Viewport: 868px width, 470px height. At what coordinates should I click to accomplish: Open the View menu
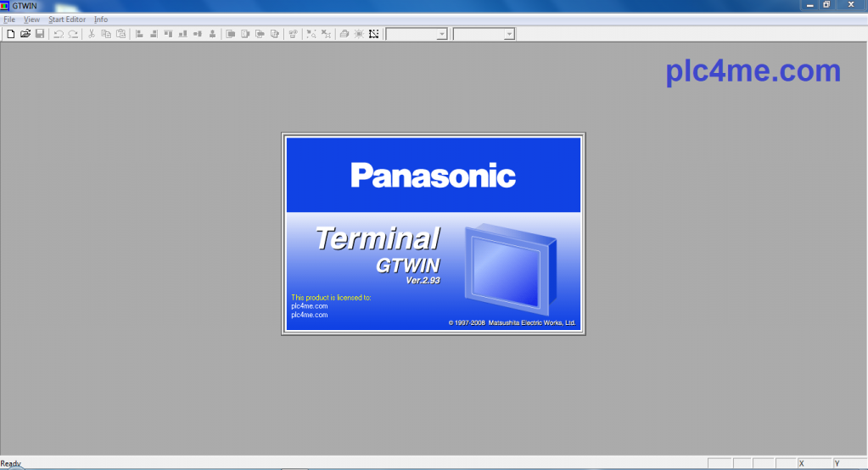click(32, 19)
